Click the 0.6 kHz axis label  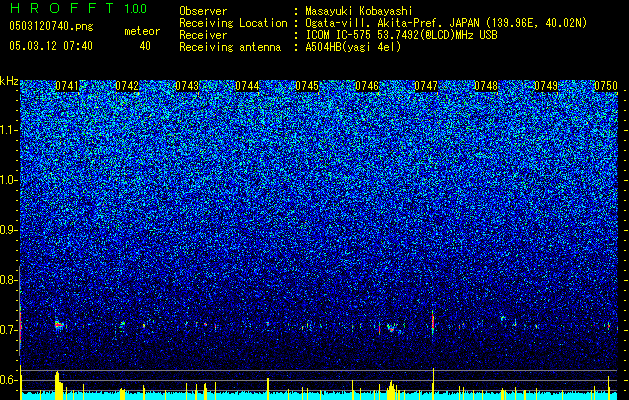click(9, 380)
